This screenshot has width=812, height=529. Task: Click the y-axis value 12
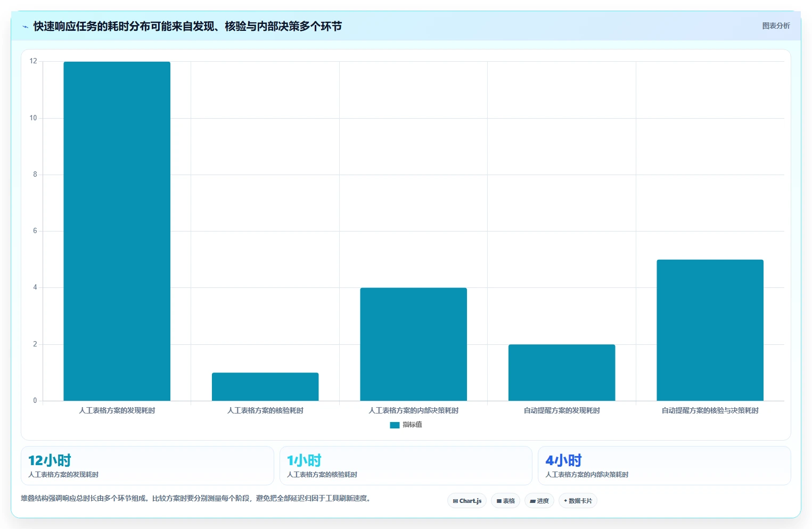click(x=34, y=61)
